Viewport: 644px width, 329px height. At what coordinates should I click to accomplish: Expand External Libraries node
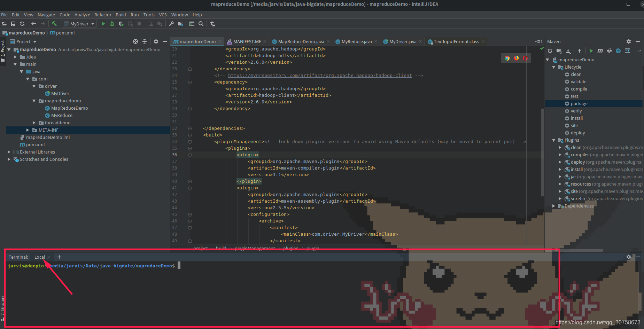[x=9, y=152]
